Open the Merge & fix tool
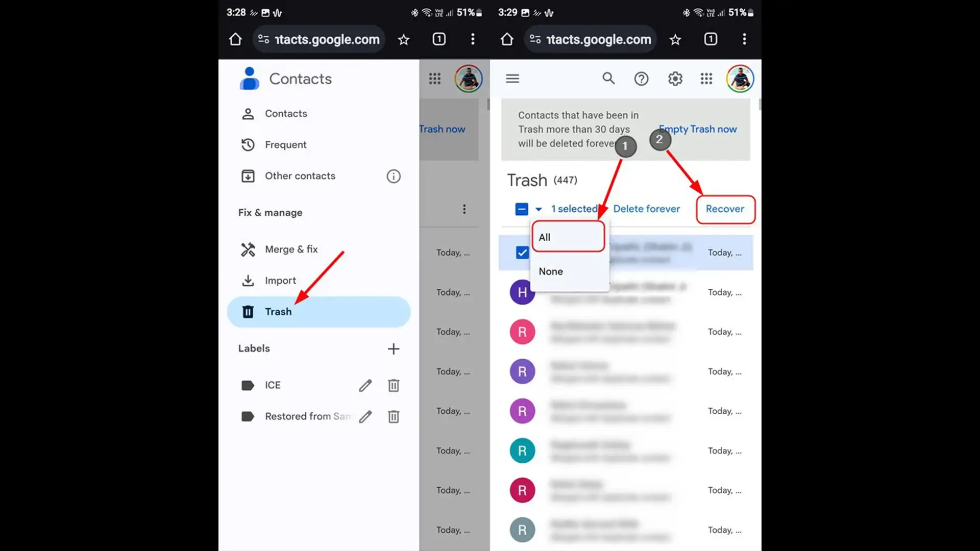 [x=291, y=249]
